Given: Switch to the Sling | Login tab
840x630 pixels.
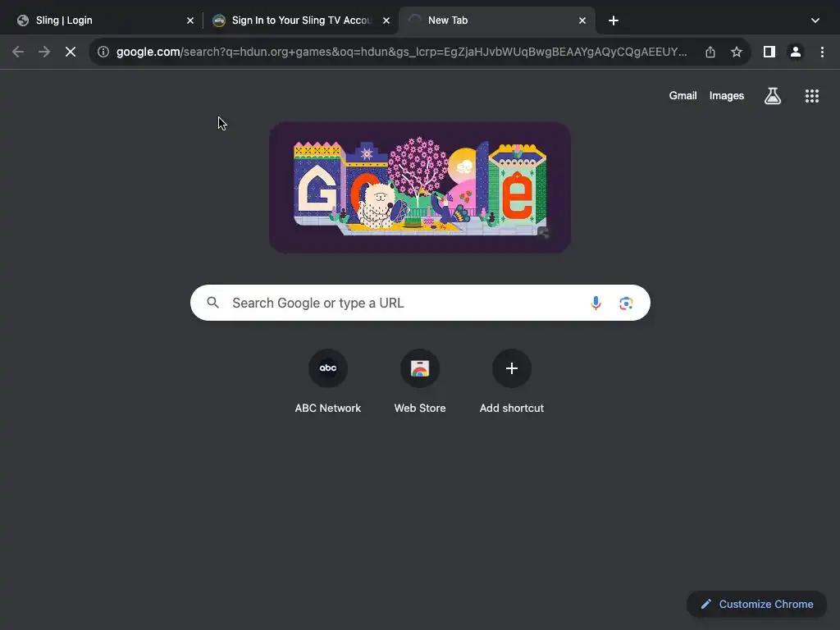Looking at the screenshot, I should coord(102,21).
